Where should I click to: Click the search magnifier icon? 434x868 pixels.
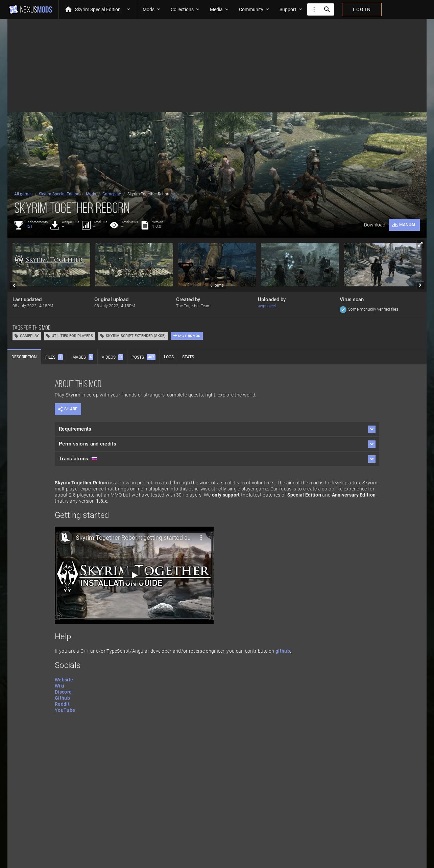(x=327, y=9)
